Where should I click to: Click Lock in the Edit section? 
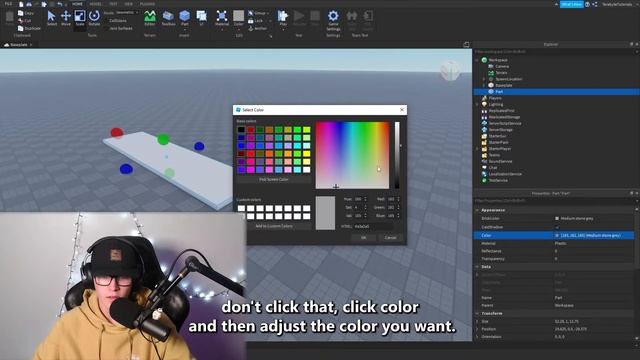pyautogui.click(x=256, y=21)
